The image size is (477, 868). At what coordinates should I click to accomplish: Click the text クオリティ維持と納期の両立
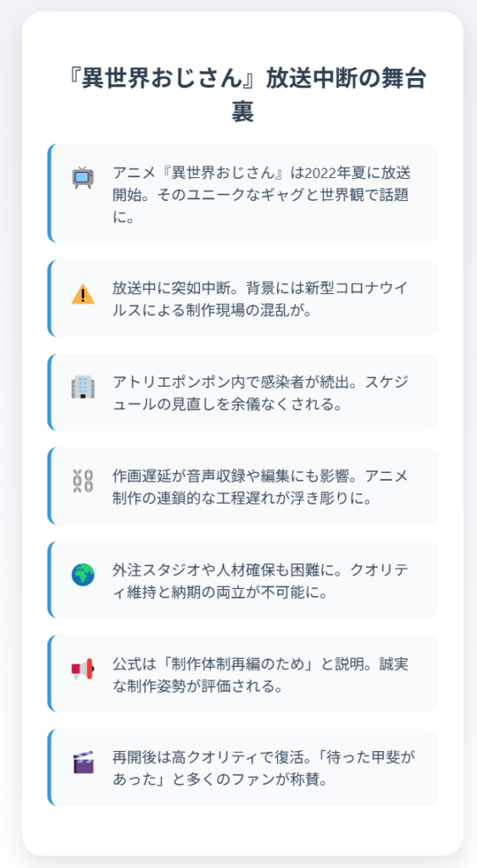[x=263, y=581]
